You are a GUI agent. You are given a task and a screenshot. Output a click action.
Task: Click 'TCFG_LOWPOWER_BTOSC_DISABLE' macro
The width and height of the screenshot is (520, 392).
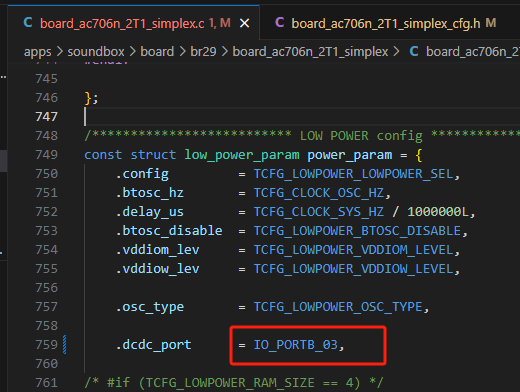coord(357,231)
